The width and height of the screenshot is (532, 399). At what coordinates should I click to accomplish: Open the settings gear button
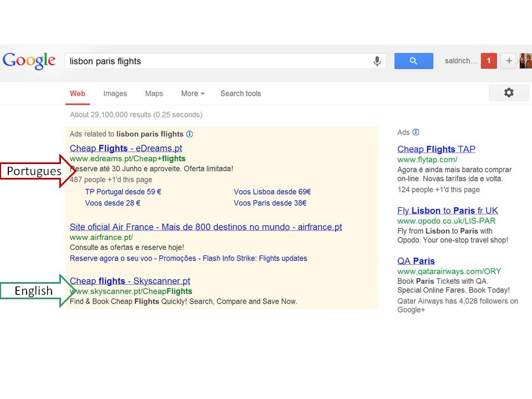[x=508, y=93]
